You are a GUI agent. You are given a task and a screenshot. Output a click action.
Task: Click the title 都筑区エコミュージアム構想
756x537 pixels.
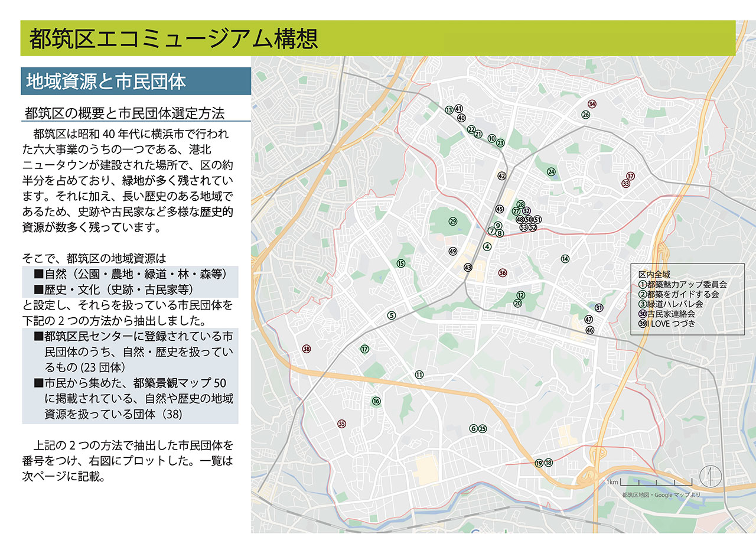174,38
